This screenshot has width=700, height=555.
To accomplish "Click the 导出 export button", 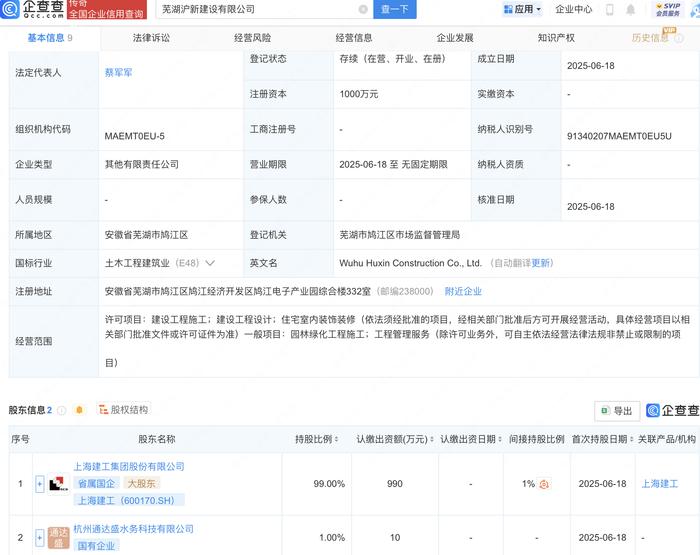I will tap(617, 411).
